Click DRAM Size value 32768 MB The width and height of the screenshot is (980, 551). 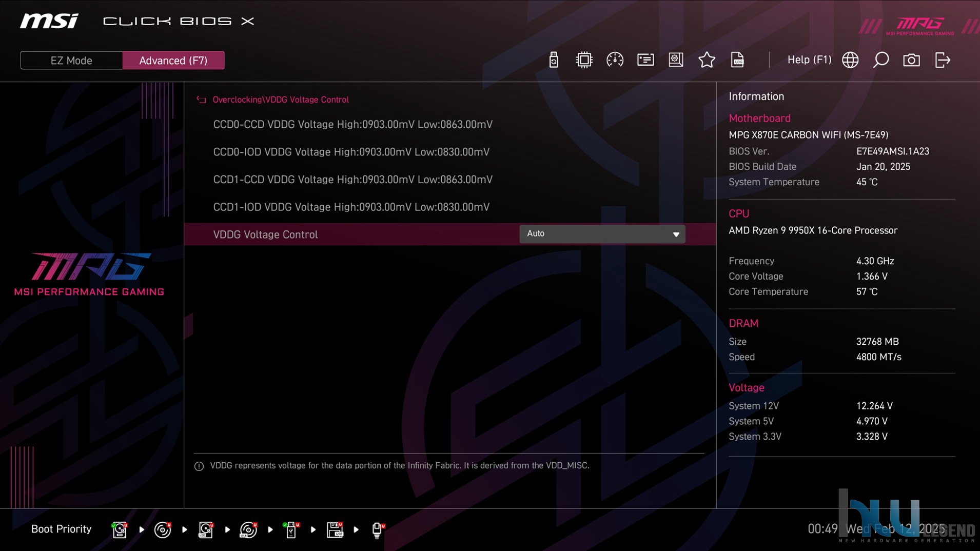point(877,342)
